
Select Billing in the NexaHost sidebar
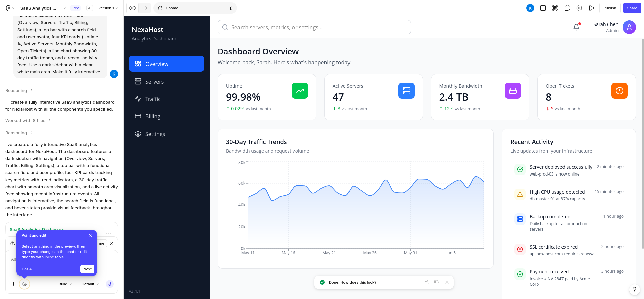point(167,116)
